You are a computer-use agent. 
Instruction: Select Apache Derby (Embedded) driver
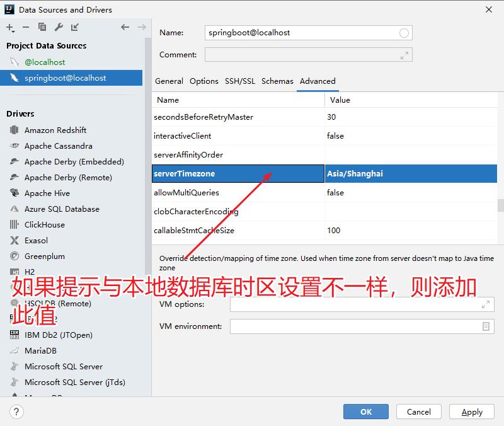coord(74,162)
